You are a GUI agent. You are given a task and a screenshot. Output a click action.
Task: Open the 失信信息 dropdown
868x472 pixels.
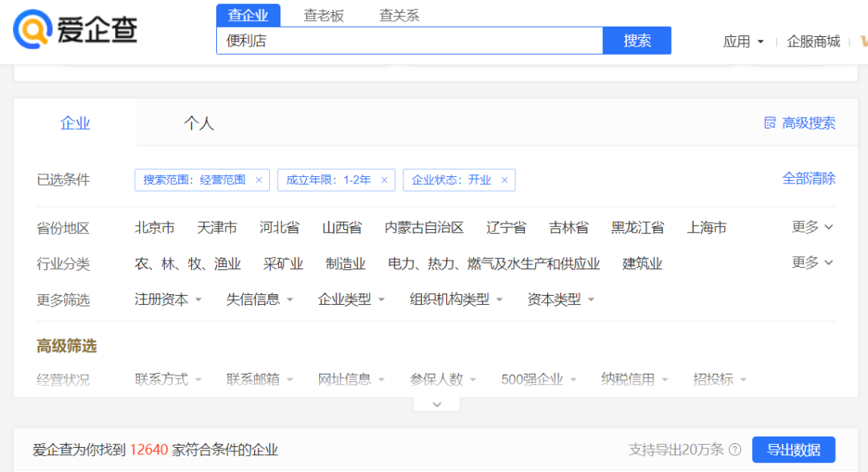260,299
